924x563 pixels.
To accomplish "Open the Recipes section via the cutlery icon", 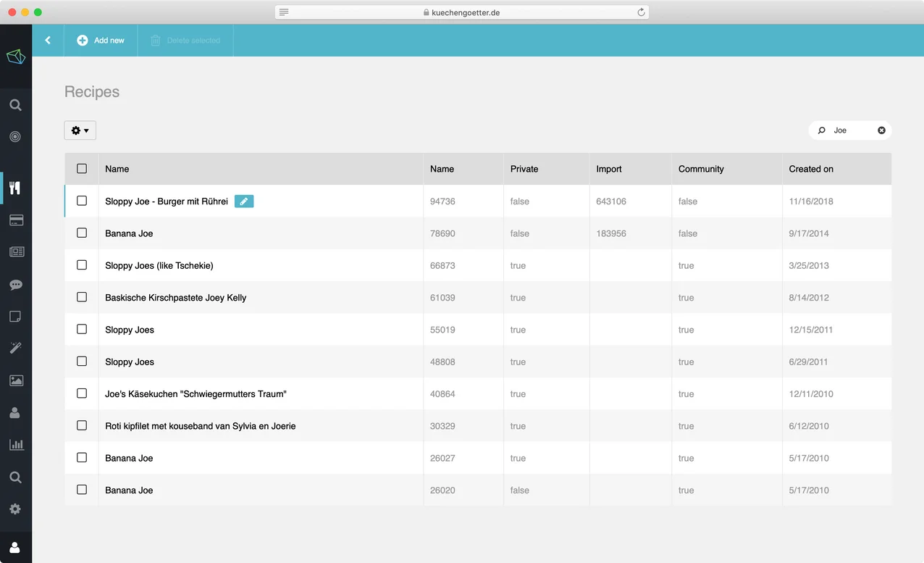I will click(x=16, y=188).
